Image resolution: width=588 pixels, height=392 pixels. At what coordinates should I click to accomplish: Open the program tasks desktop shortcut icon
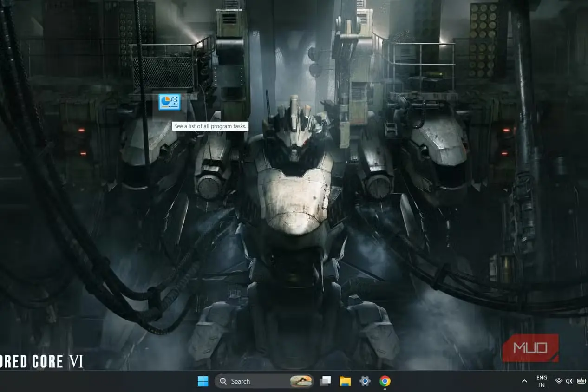coord(169,102)
